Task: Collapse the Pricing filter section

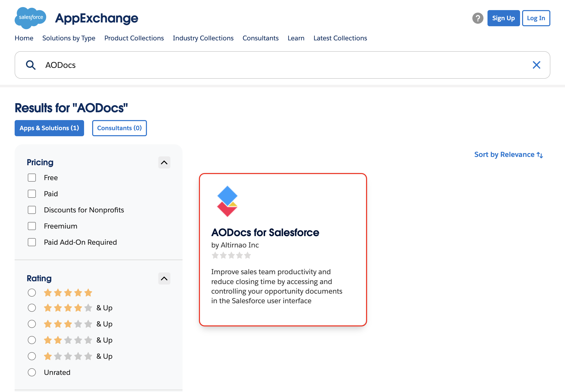Action: [x=164, y=162]
